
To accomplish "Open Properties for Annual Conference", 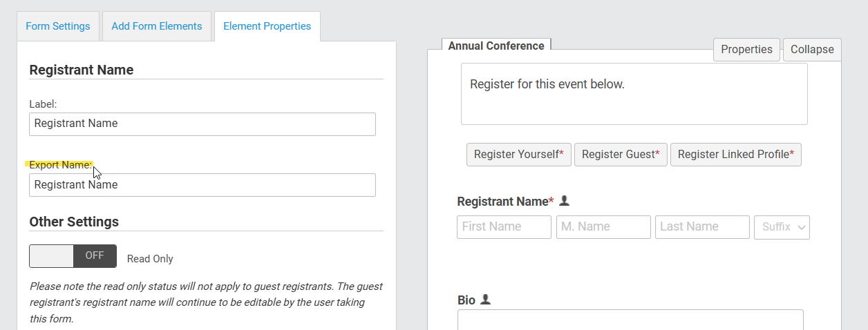I will click(x=746, y=50).
